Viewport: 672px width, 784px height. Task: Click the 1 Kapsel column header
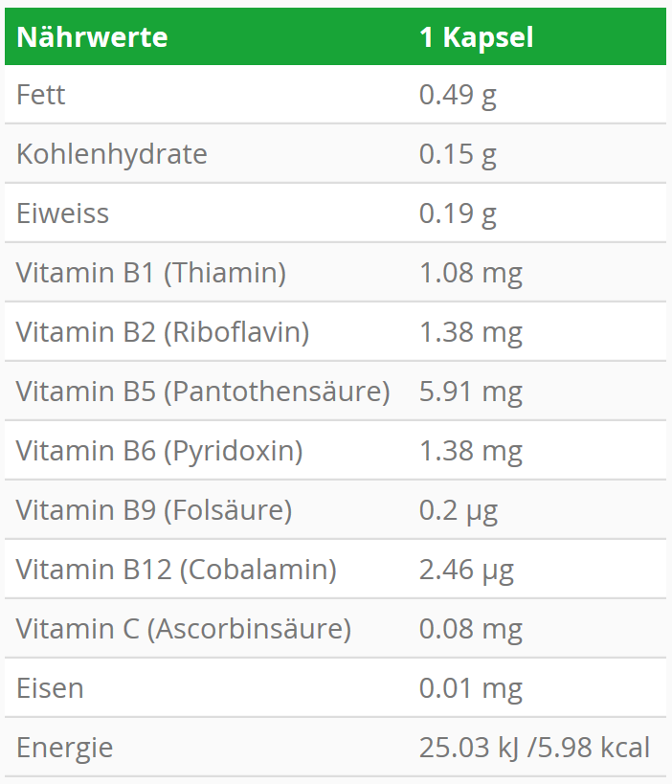(476, 37)
